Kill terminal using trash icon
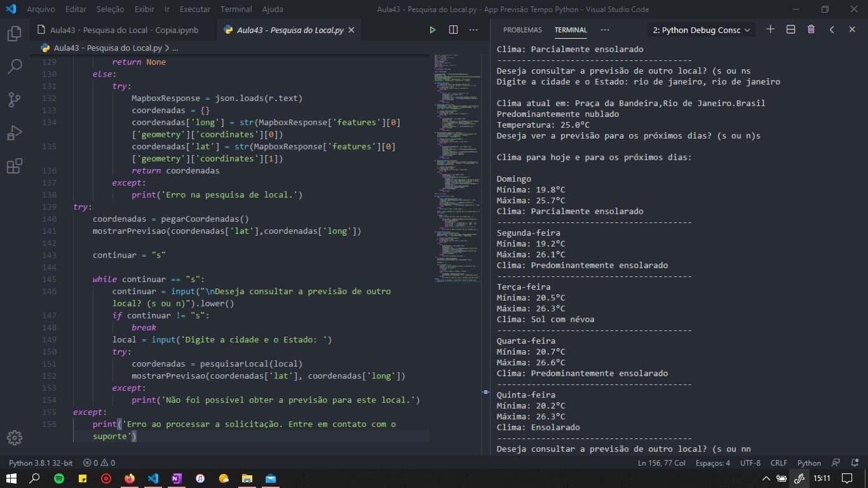Screen dimensions: 868x488 pyautogui.click(x=811, y=29)
